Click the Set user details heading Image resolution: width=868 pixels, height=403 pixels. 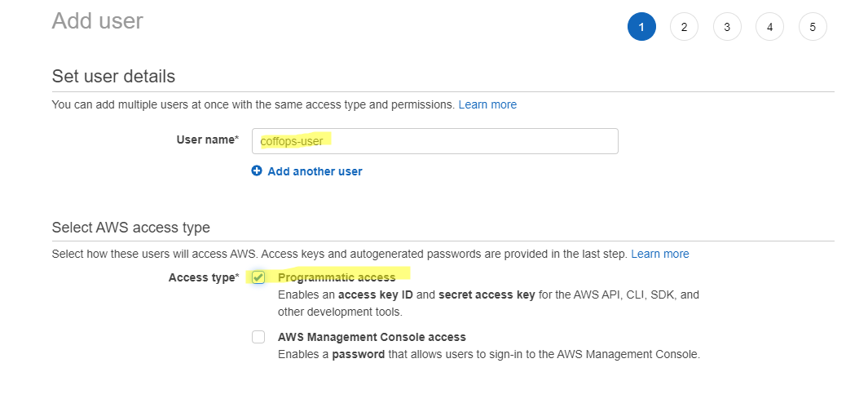click(113, 77)
